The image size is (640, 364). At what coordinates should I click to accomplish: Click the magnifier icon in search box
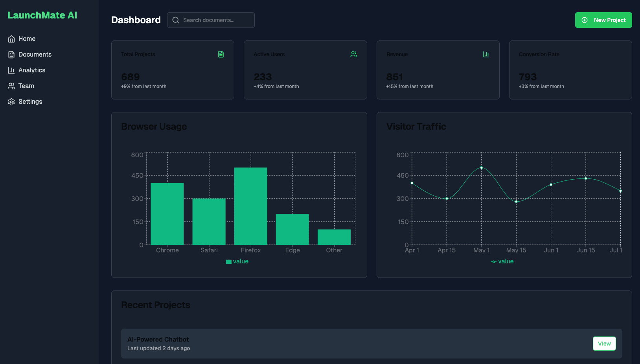[176, 20]
